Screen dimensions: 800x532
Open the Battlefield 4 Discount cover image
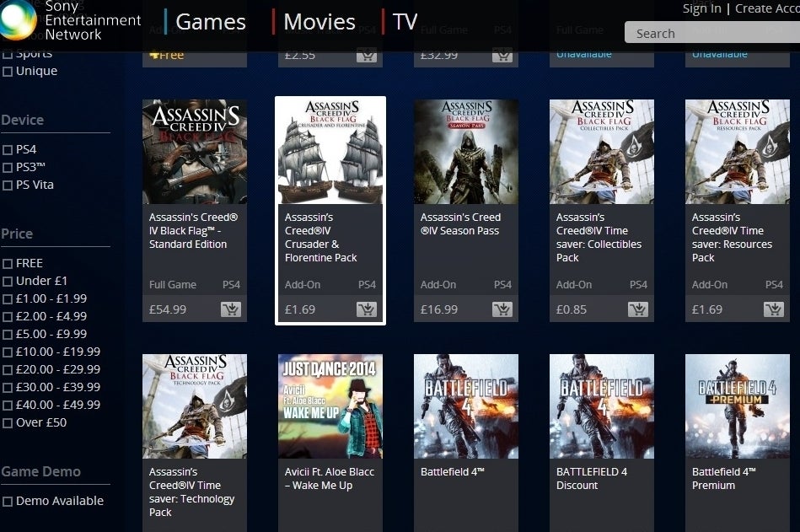tap(602, 406)
